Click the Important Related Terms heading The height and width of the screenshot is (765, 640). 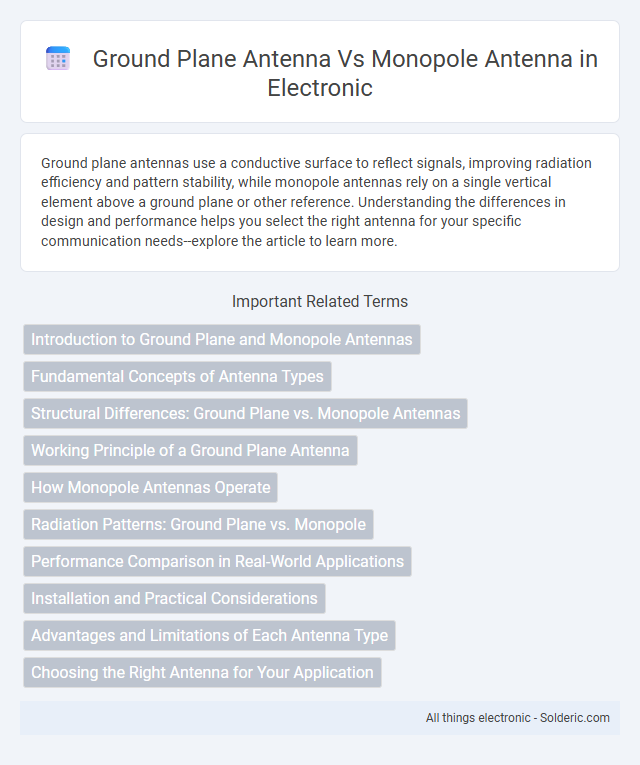(x=320, y=302)
